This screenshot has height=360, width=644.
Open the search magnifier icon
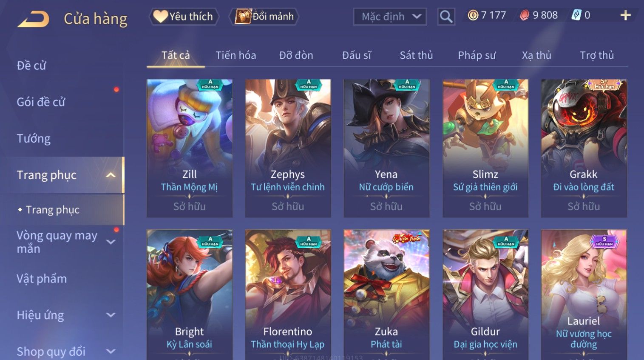[x=446, y=17]
